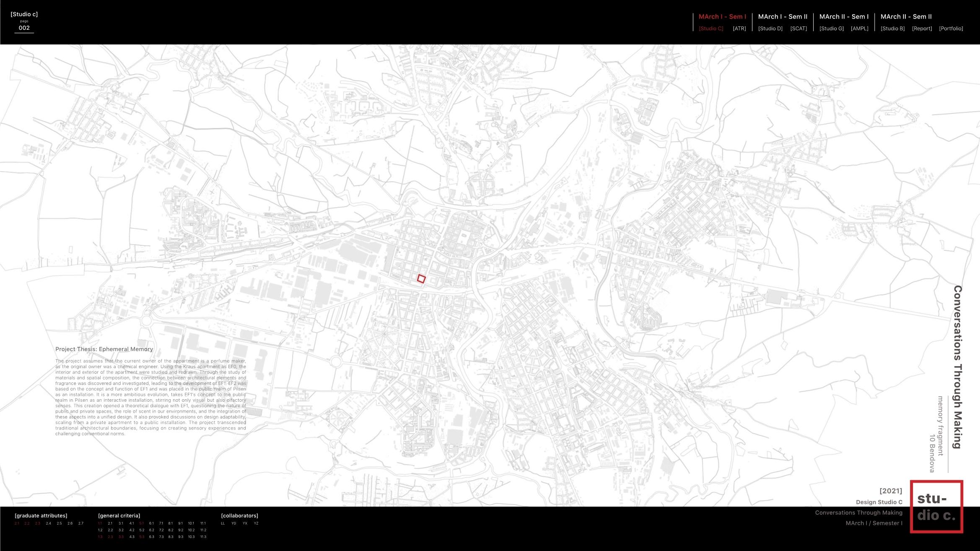Go to MArch II - Sem II
Screen dimensions: 980x551
point(906,17)
